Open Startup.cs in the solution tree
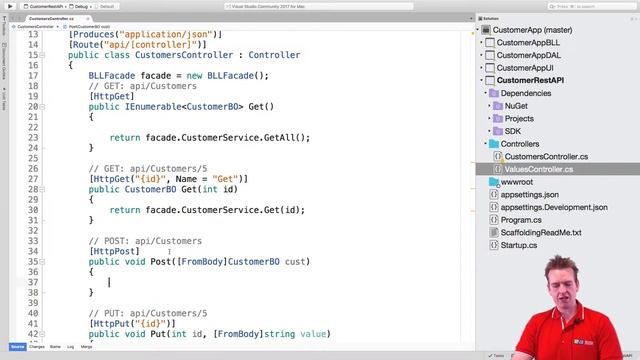 tap(519, 245)
